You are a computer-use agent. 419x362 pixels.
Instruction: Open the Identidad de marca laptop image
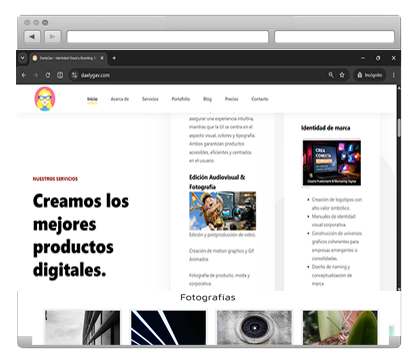[332, 163]
